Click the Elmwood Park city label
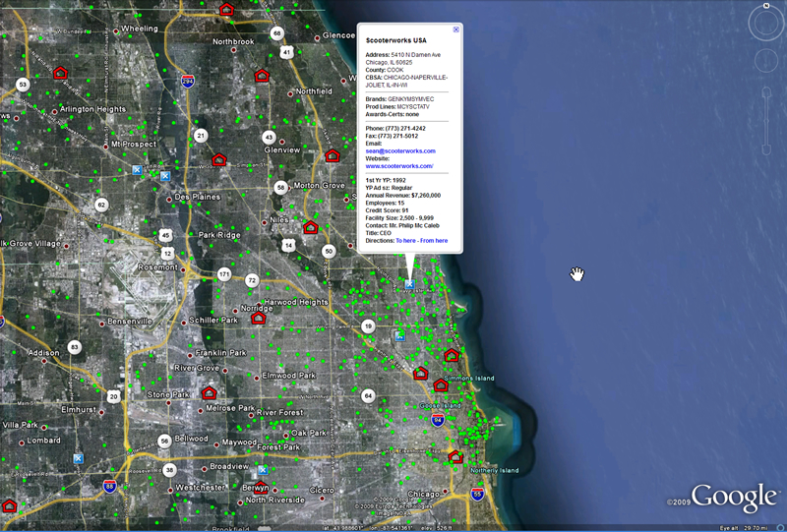This screenshot has height=532, width=787. tap(288, 376)
